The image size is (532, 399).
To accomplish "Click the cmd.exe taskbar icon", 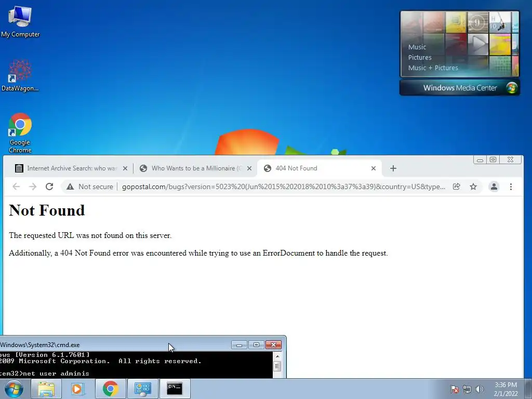I will click(175, 389).
